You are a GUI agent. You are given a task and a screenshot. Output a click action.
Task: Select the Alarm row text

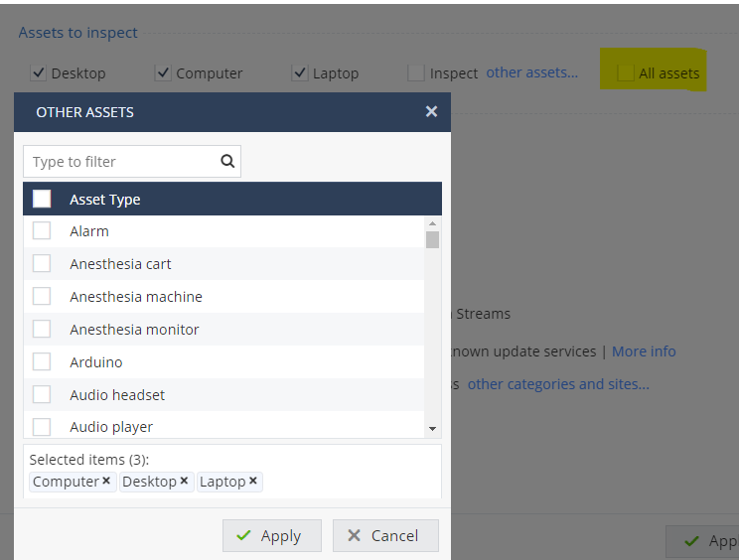pyautogui.click(x=89, y=231)
